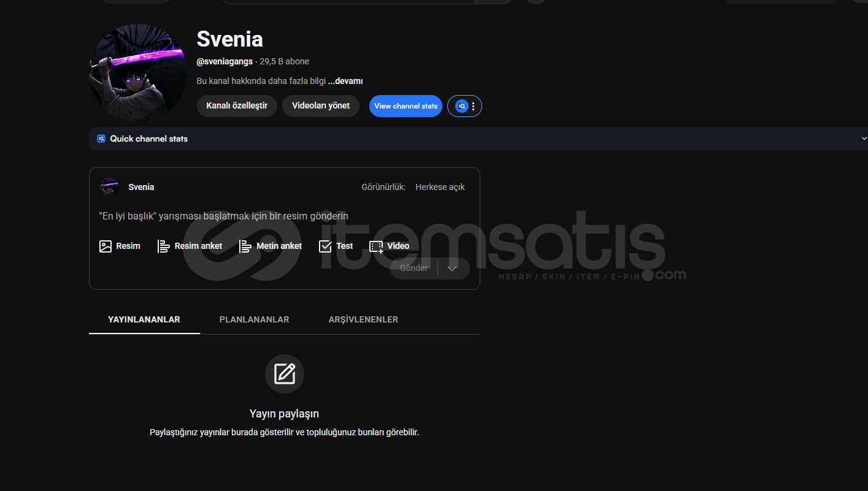Expand channel description via ...devamı
Screen dimensions: 868x491
[345, 81]
